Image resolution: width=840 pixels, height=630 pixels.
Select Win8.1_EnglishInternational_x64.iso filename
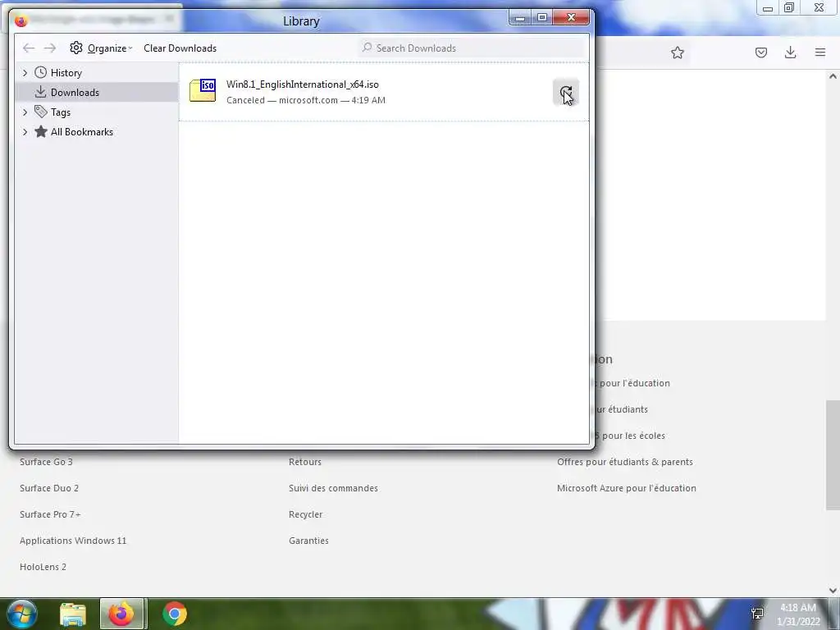[302, 84]
